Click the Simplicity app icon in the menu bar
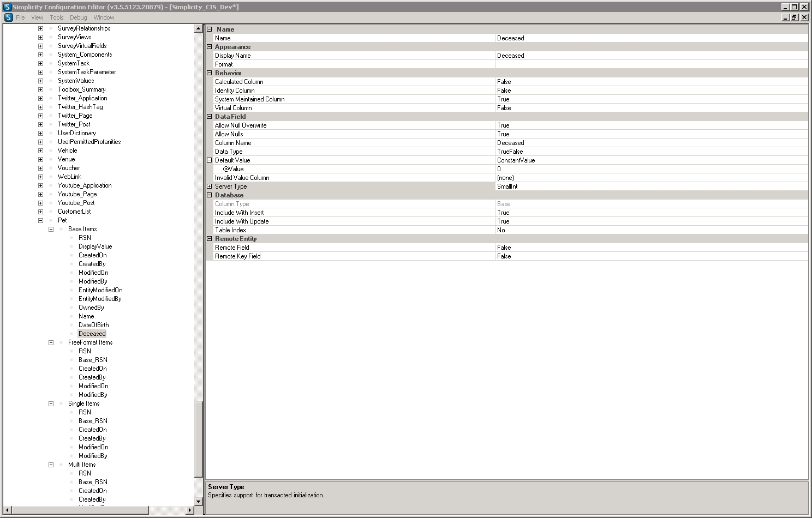Image resolution: width=812 pixels, height=518 pixels. click(x=8, y=17)
